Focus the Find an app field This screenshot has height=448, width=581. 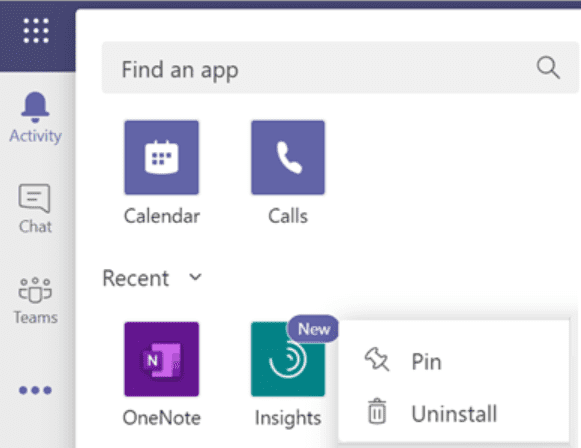pos(340,68)
